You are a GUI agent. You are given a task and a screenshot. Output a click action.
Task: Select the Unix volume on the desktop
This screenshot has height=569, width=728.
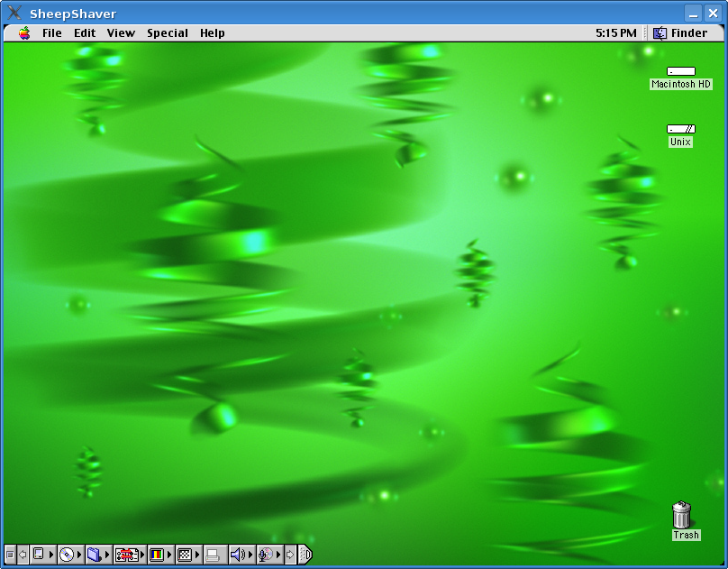[x=680, y=129]
